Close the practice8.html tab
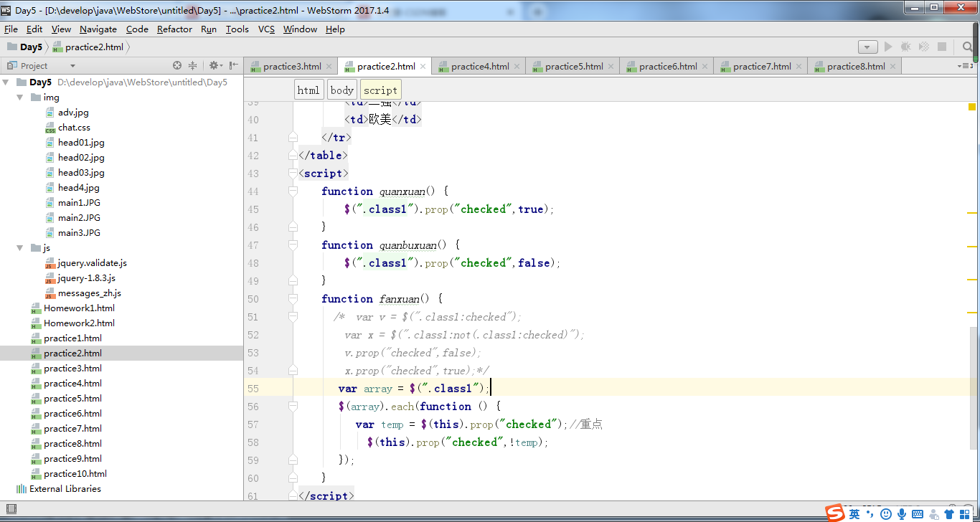980x522 pixels. pos(893,66)
